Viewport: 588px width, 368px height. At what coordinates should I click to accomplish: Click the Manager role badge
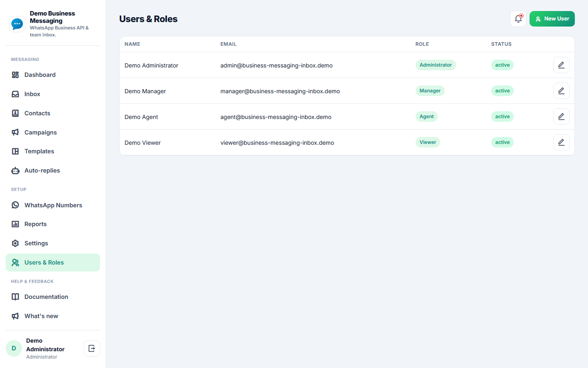(430, 91)
